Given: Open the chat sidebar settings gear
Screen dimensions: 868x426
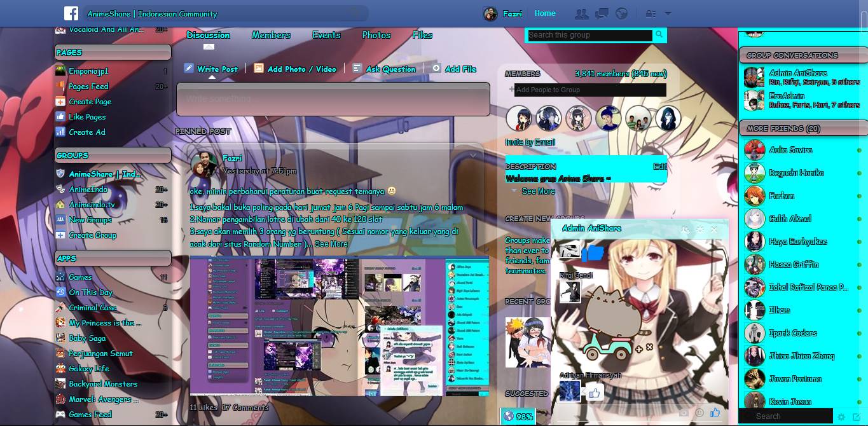Looking at the screenshot, I should point(841,416).
